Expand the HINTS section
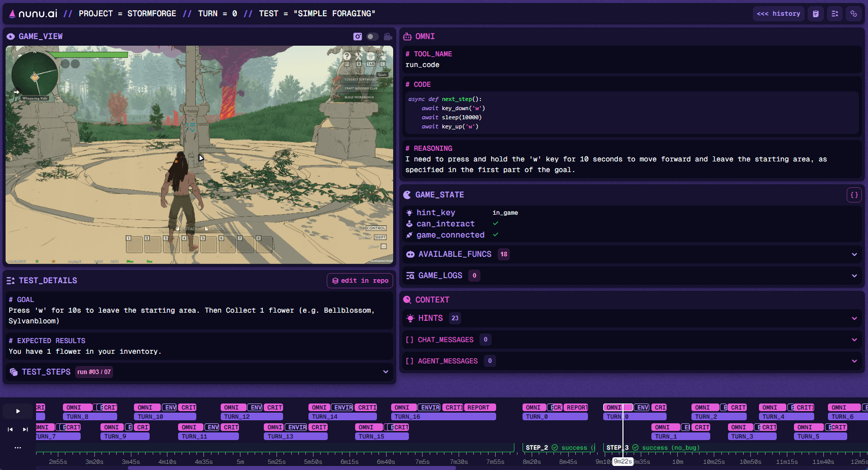Image resolution: width=868 pixels, height=470 pixels. [854, 318]
